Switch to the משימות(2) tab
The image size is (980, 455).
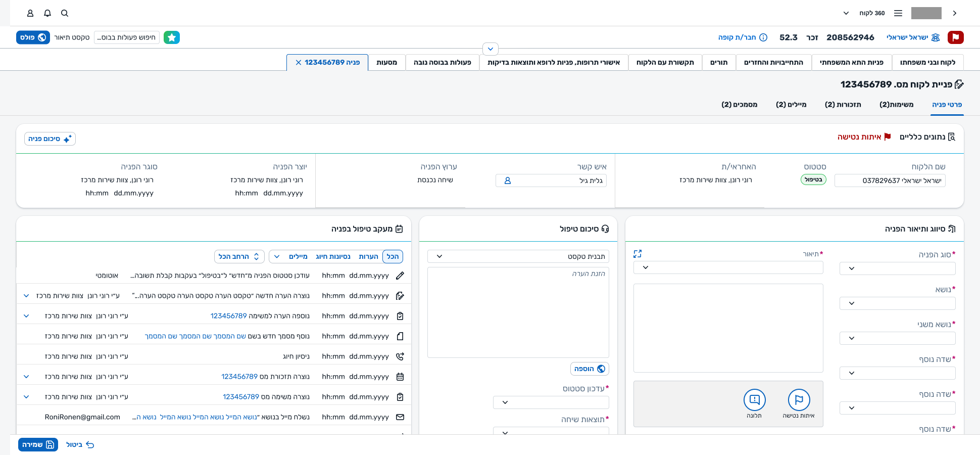coord(896,105)
